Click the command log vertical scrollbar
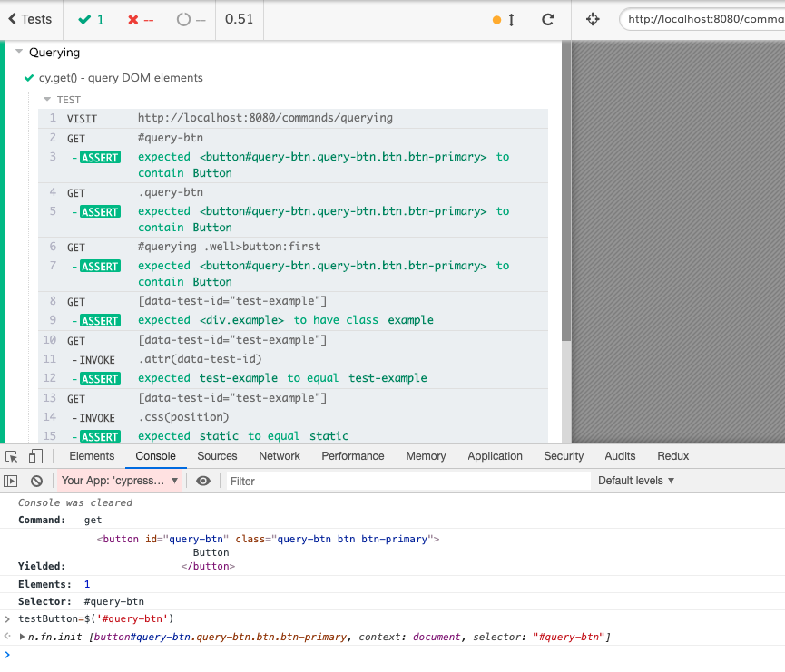Viewport: 785px width, 672px height. point(566,190)
